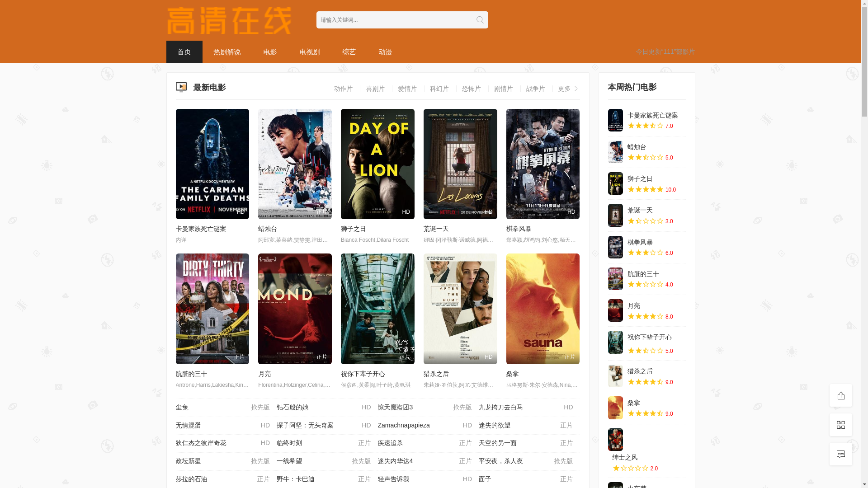Open the 祝你下辈子开心 poster
The width and height of the screenshot is (868, 488).
(377, 309)
